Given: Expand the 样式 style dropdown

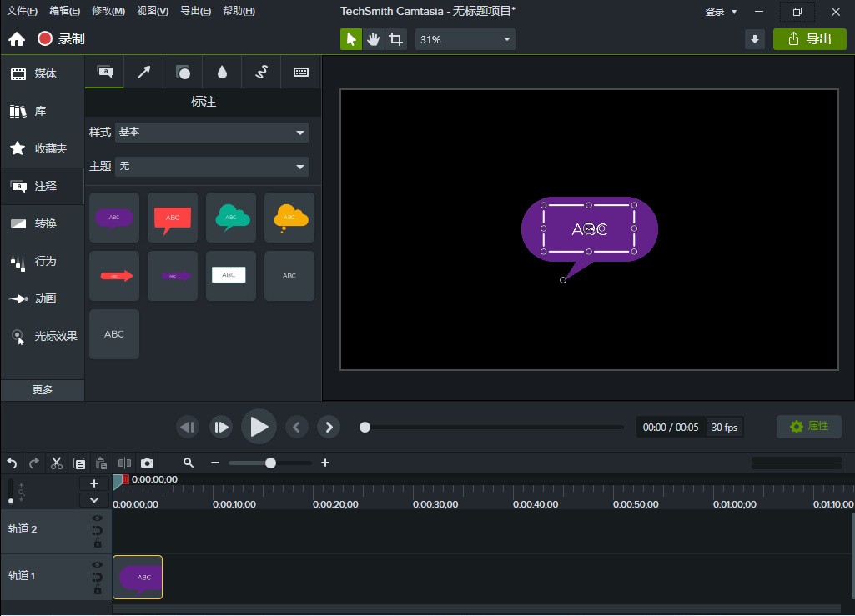Looking at the screenshot, I should coord(211,133).
